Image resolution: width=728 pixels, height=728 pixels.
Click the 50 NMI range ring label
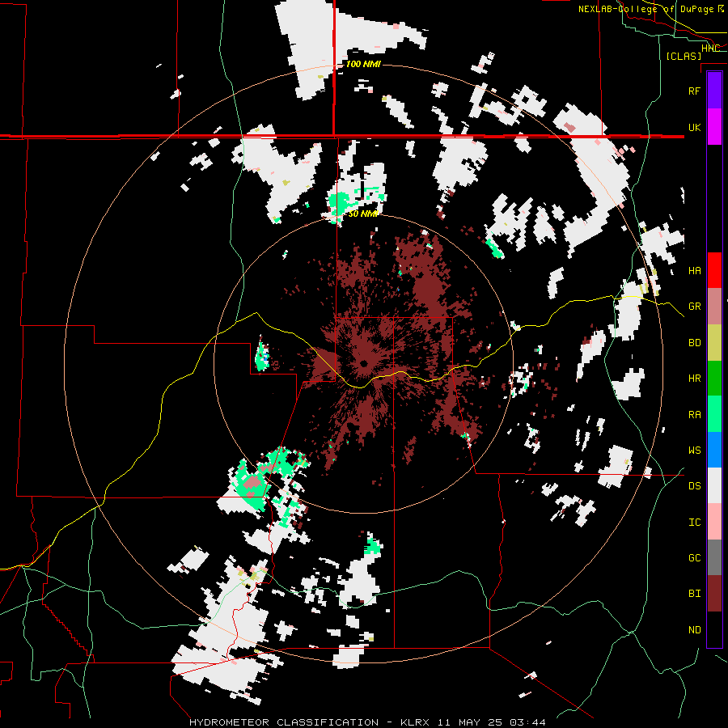click(x=363, y=214)
